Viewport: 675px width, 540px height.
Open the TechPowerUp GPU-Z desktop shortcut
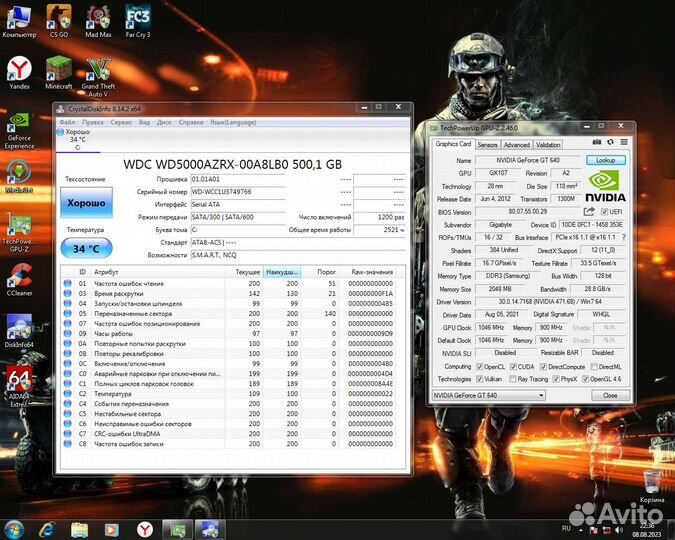point(19,233)
